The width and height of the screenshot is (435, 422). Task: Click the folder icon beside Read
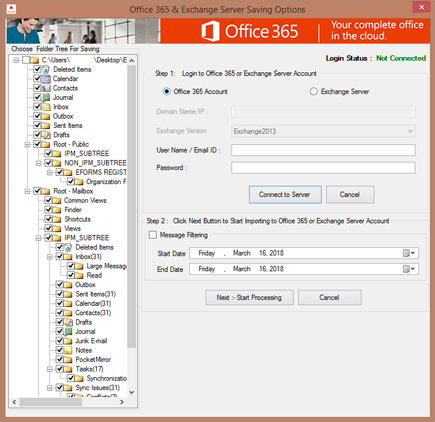pos(79,275)
